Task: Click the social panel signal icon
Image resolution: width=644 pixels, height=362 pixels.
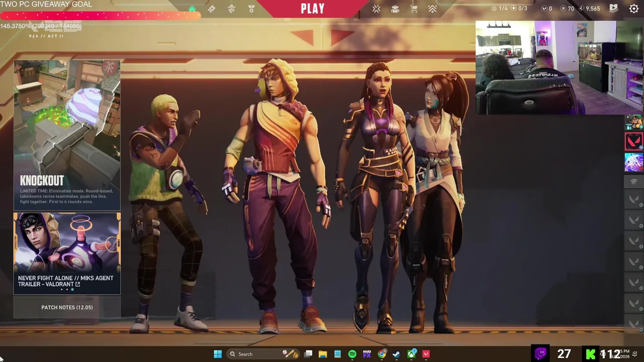Action: point(633,182)
